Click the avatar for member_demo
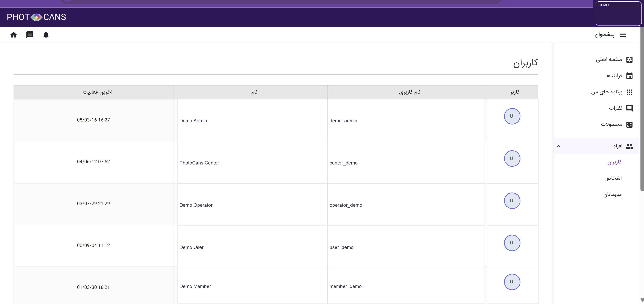Viewport: 644px width, 304px height. 512,282
